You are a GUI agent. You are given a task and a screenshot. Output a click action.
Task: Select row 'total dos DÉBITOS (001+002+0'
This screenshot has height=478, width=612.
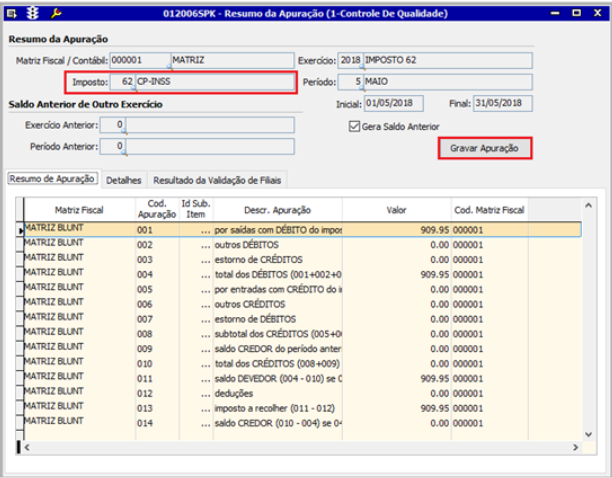coord(302,275)
